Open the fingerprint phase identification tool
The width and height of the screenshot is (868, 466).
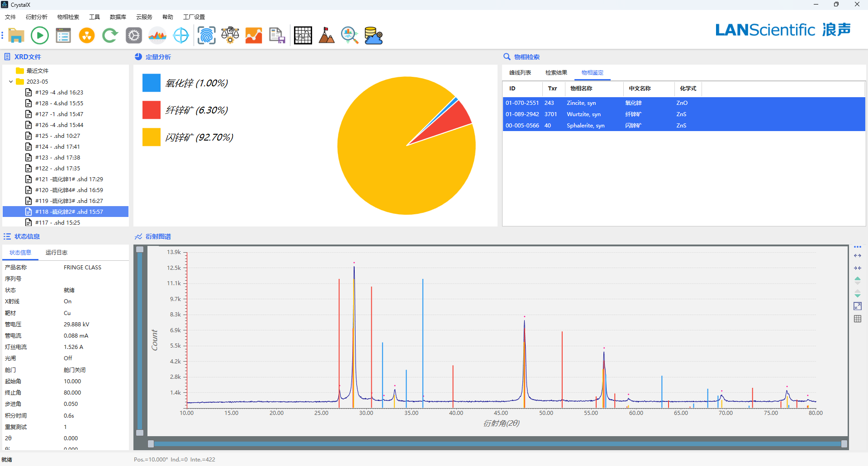(207, 35)
